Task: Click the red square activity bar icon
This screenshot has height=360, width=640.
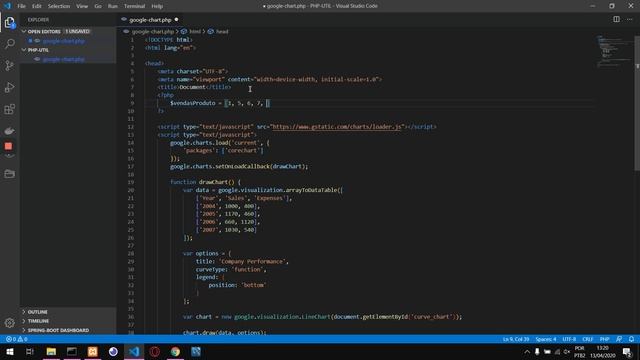Action: [x=9, y=146]
